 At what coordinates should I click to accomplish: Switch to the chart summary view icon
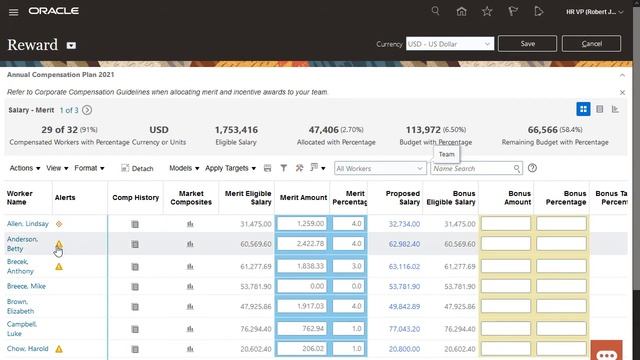click(616, 109)
